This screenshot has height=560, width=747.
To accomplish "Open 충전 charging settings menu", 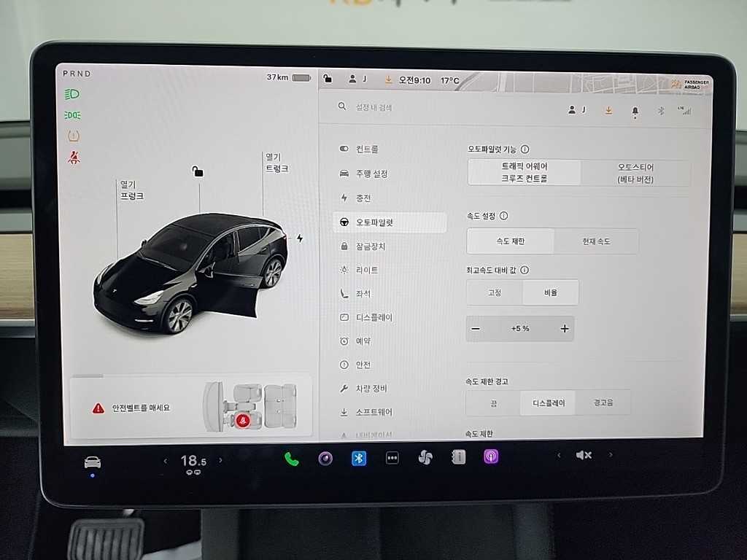I will point(363,198).
